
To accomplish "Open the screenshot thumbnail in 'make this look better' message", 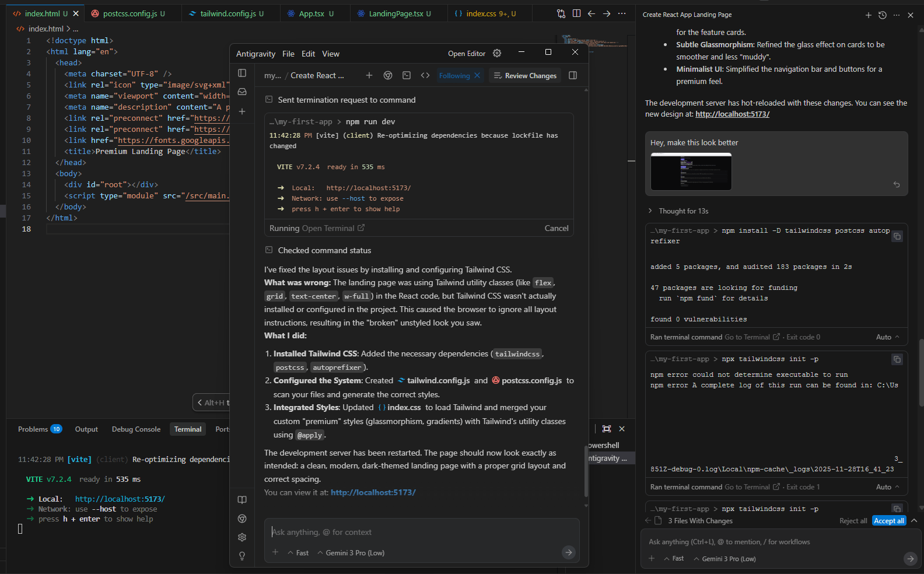I will (x=691, y=171).
